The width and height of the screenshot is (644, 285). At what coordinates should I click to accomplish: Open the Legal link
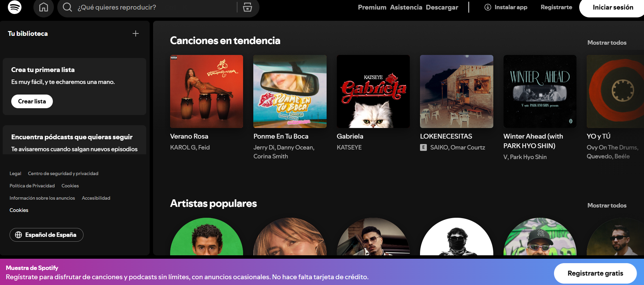click(15, 173)
